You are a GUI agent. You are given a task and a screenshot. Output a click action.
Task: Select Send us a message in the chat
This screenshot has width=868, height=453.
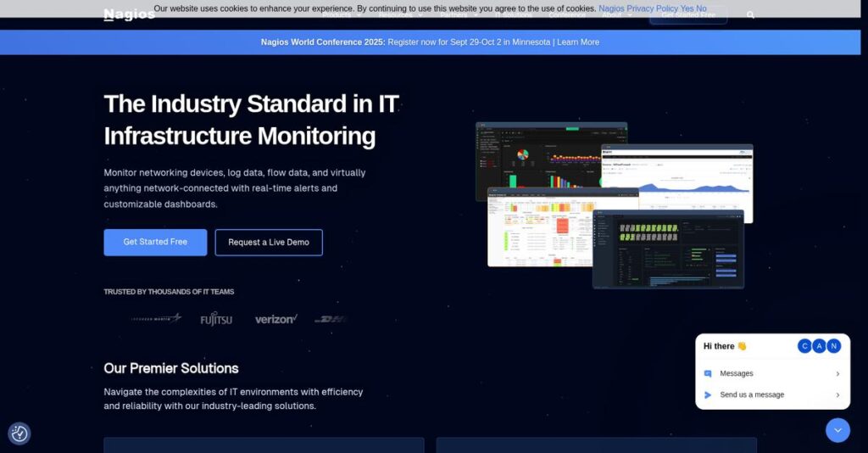tap(772, 394)
